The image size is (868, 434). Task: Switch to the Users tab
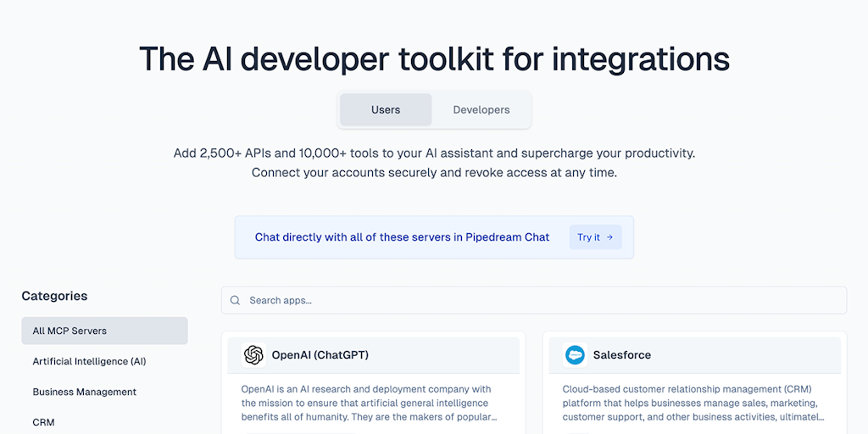tap(386, 109)
